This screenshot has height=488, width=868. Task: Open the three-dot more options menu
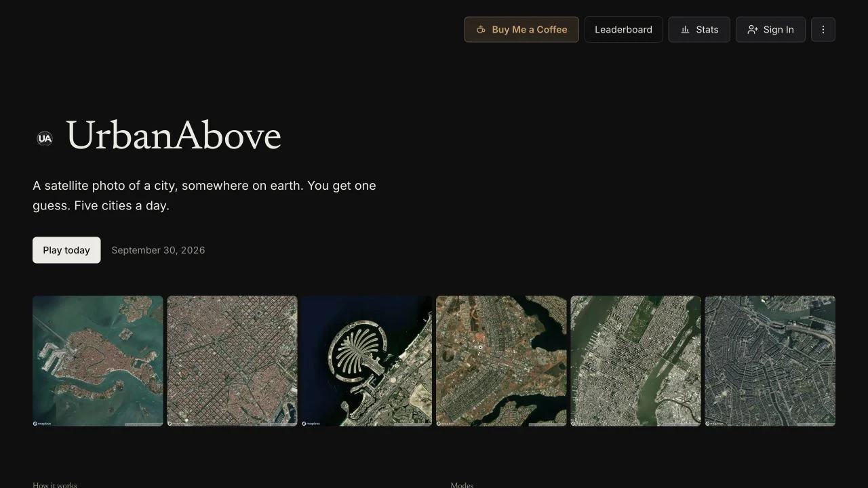point(823,30)
